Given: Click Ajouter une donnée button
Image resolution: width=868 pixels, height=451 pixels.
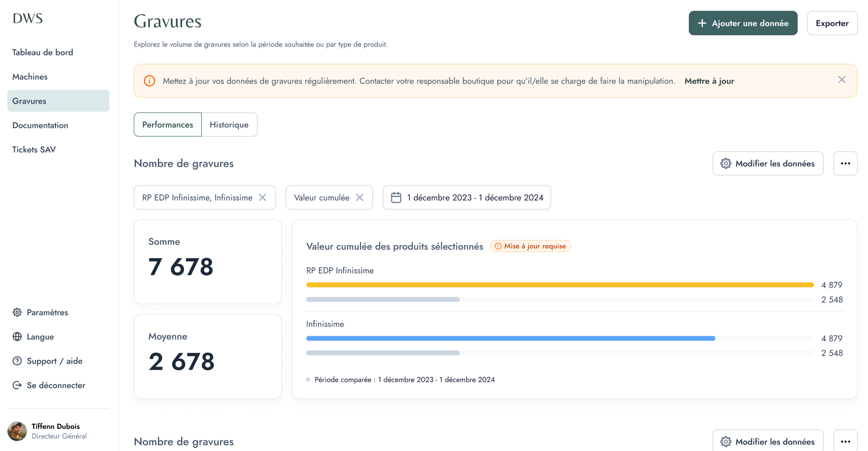Looking at the screenshot, I should point(743,23).
